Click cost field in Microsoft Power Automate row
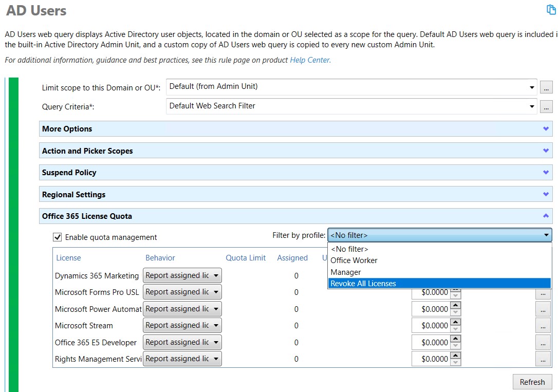The image size is (558, 392). (431, 309)
